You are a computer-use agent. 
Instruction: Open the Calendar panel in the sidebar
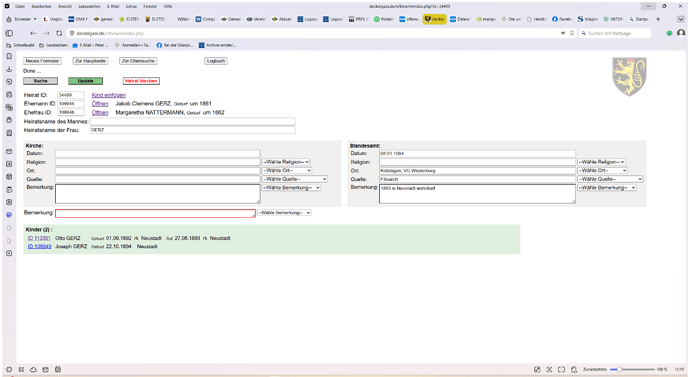point(9,177)
